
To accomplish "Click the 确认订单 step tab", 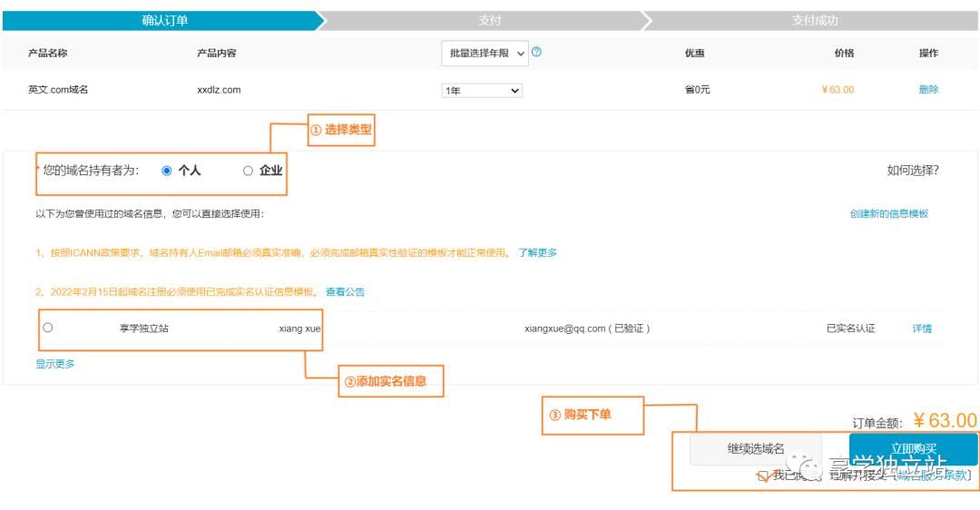I will click(164, 21).
